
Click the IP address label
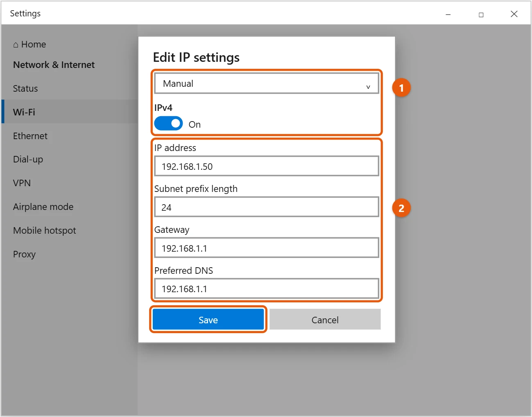click(x=175, y=148)
